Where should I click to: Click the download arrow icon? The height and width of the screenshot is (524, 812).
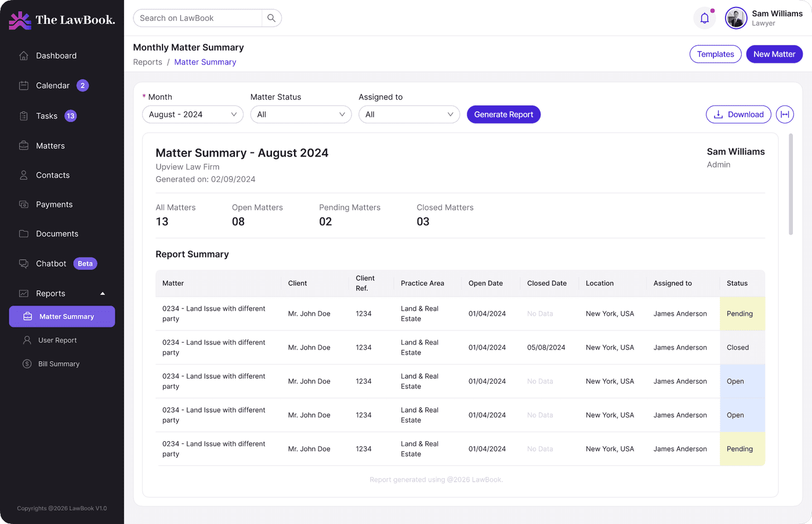pyautogui.click(x=718, y=114)
